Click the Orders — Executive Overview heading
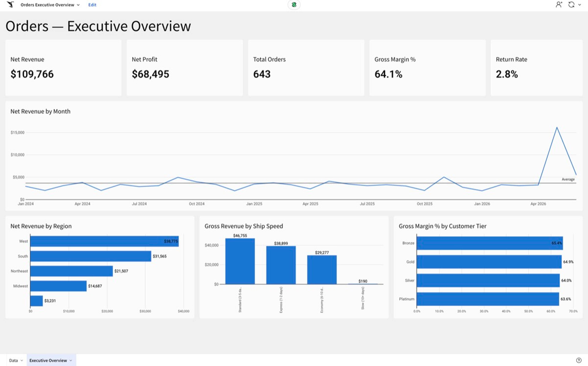588x366 pixels. pos(98,26)
